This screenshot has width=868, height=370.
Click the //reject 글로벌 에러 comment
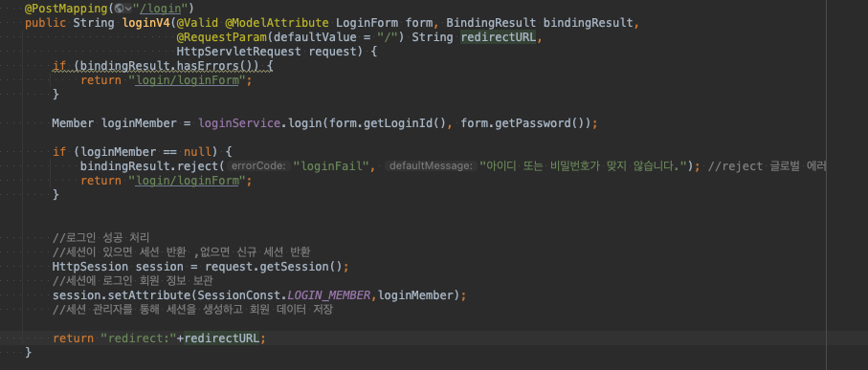[767, 166]
